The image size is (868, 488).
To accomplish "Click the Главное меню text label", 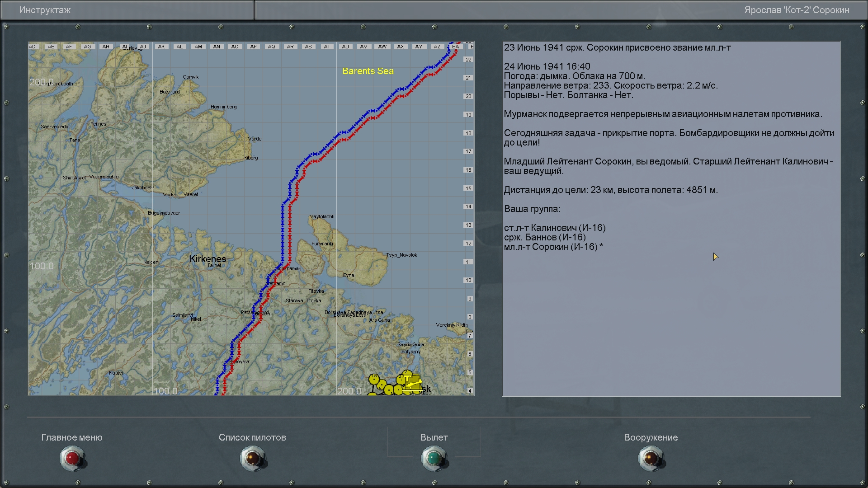I will tap(72, 437).
